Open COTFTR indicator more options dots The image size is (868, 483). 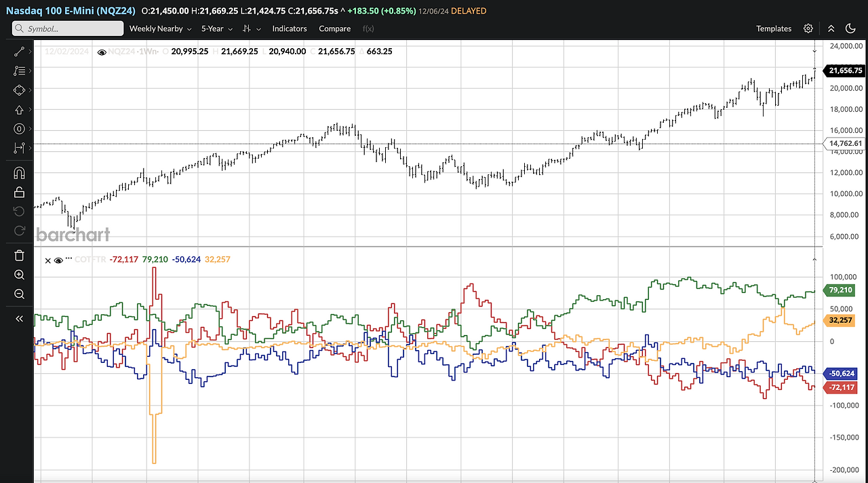[68, 258]
